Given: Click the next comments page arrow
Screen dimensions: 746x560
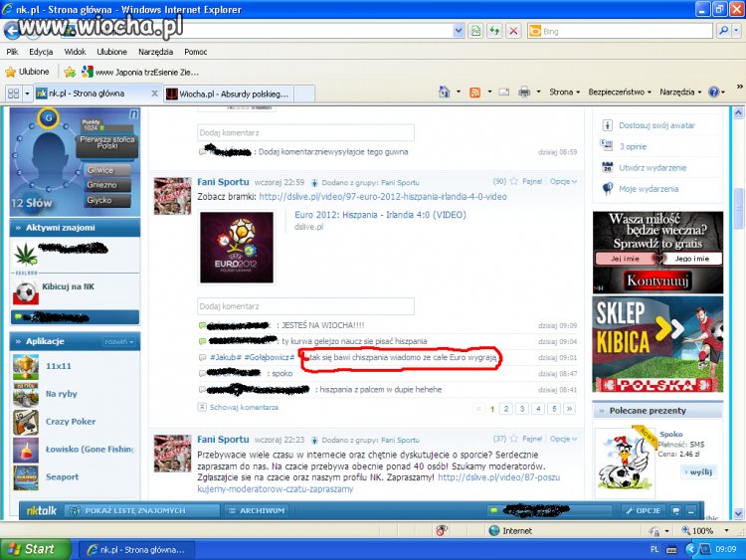Looking at the screenshot, I should pyautogui.click(x=570, y=408).
